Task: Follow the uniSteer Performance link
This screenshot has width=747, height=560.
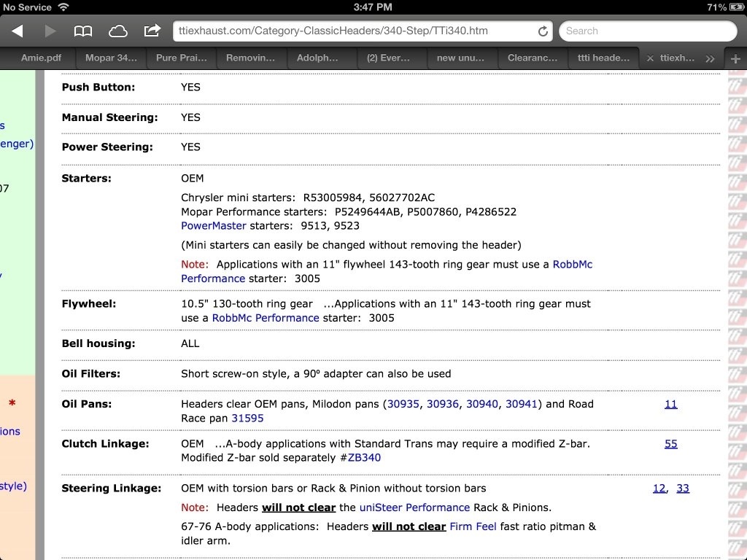Action: (425, 507)
